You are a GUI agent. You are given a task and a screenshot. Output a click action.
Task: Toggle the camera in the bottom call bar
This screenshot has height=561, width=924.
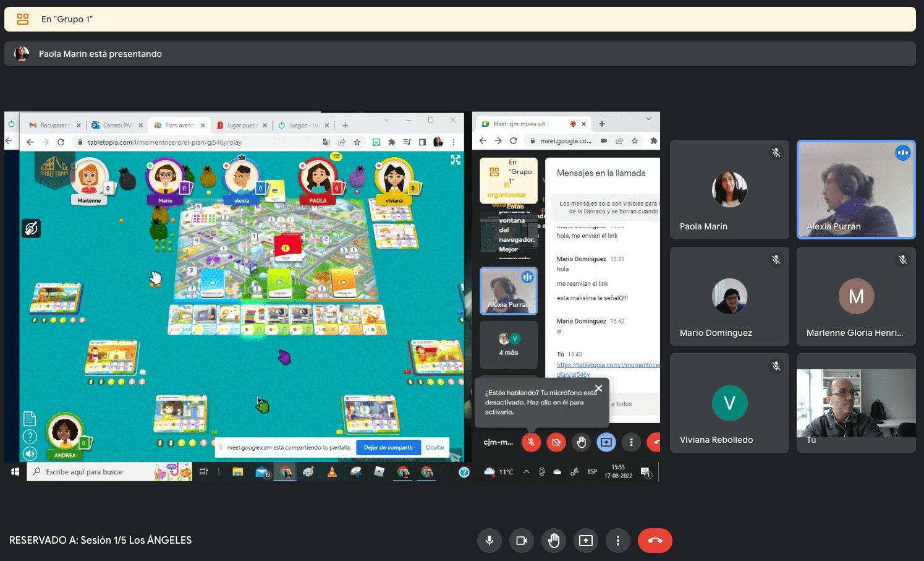[521, 541]
